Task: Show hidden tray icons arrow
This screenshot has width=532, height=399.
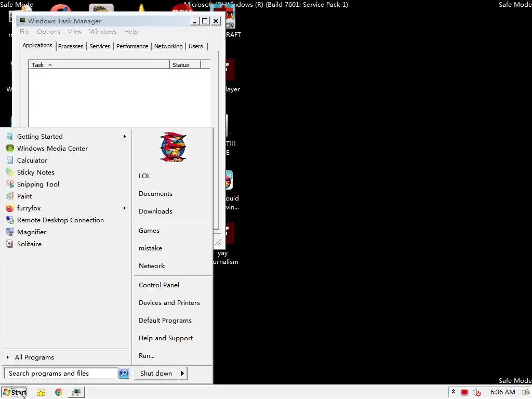Action: pos(453,392)
